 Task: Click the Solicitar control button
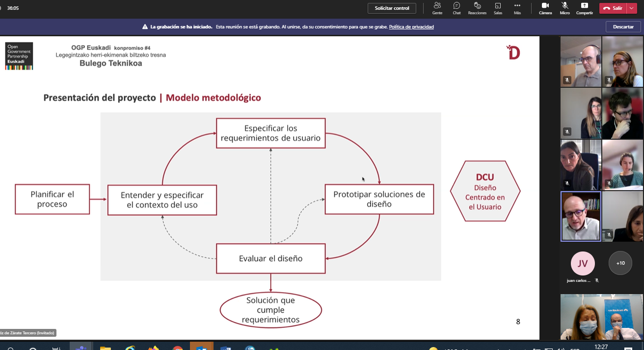(392, 8)
